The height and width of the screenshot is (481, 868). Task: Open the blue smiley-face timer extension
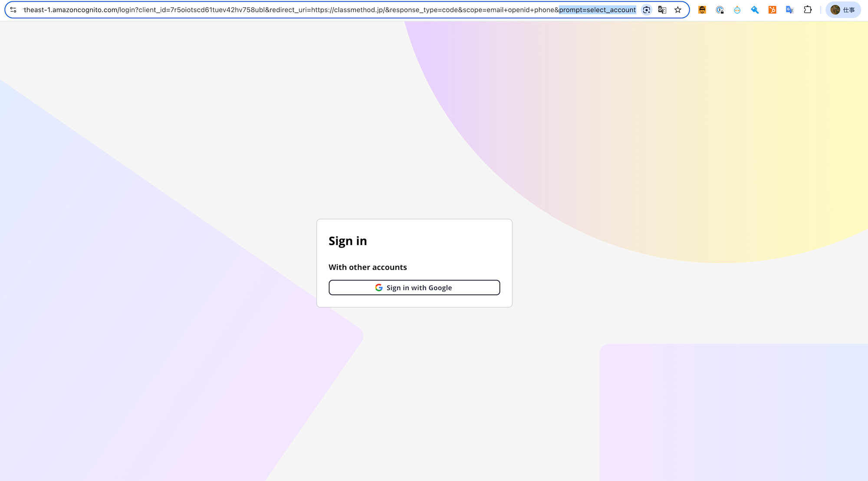737,10
